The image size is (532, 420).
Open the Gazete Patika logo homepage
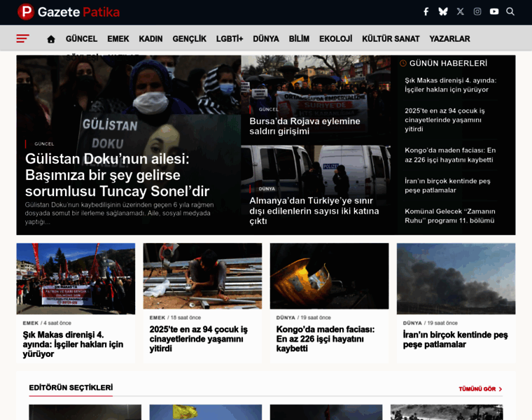pos(69,12)
